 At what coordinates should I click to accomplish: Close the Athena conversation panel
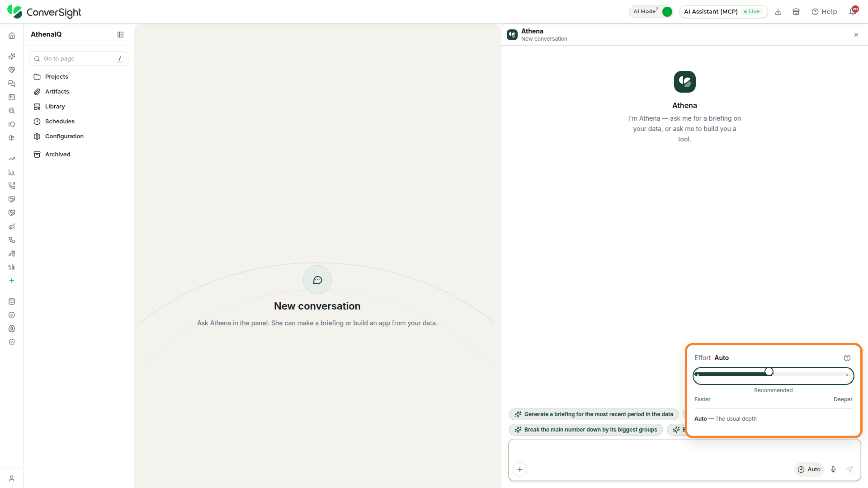pos(856,35)
